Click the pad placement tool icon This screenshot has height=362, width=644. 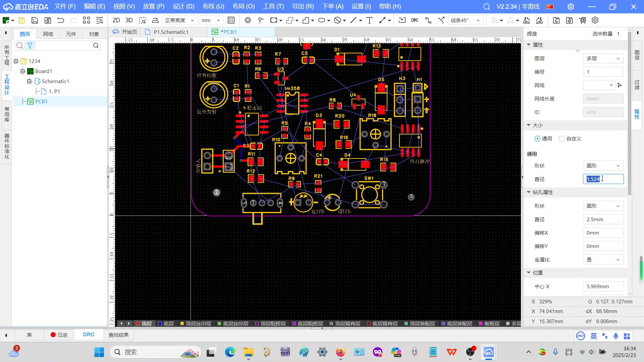click(248, 20)
